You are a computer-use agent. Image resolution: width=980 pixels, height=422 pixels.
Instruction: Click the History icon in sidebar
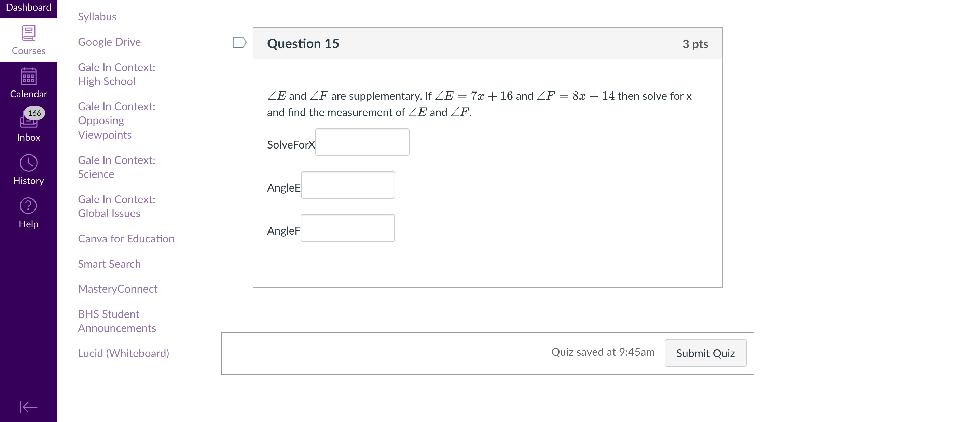coord(28,164)
